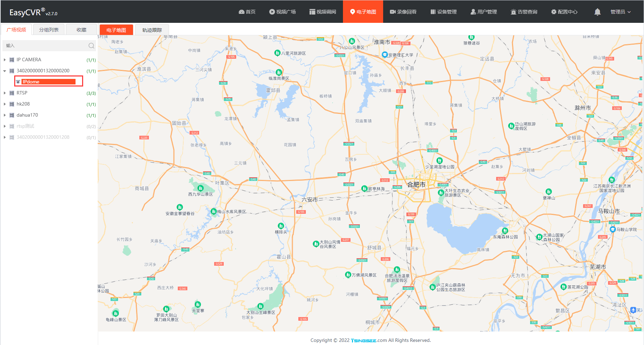Click the 庐江夹山薪森林公园 marker

[432, 287]
